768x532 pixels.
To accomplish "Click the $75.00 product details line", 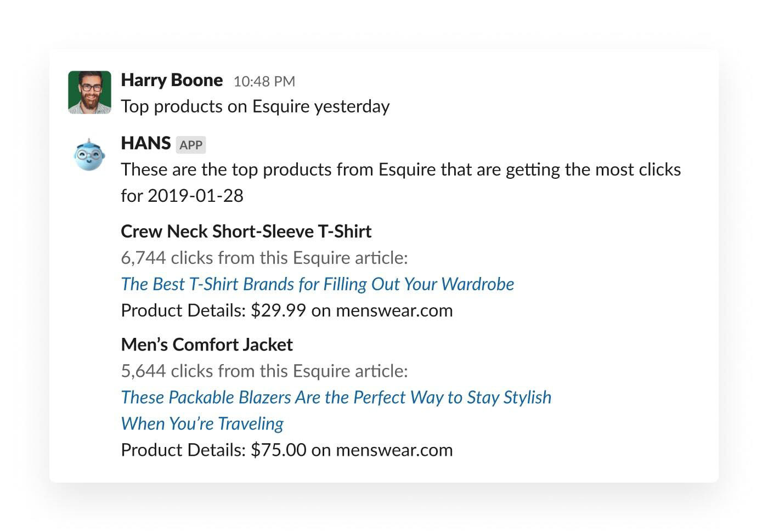I will click(287, 450).
